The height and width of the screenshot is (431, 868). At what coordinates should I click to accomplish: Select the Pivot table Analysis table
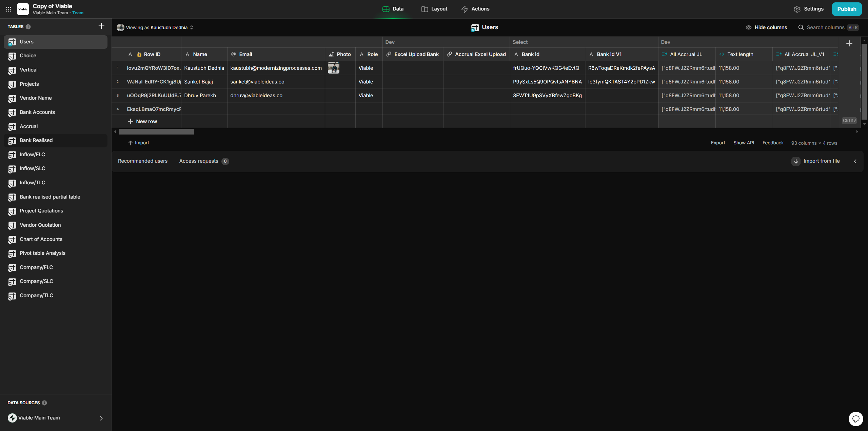(x=56, y=253)
